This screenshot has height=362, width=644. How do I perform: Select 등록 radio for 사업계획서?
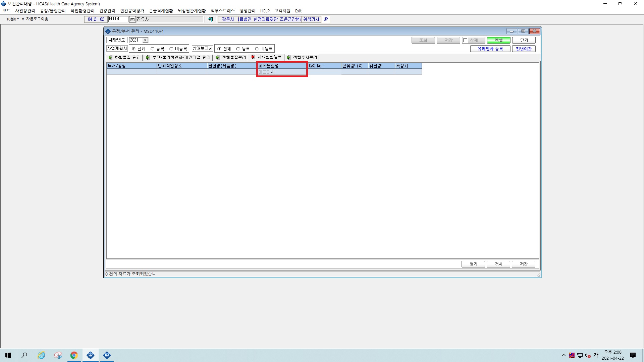(153, 49)
